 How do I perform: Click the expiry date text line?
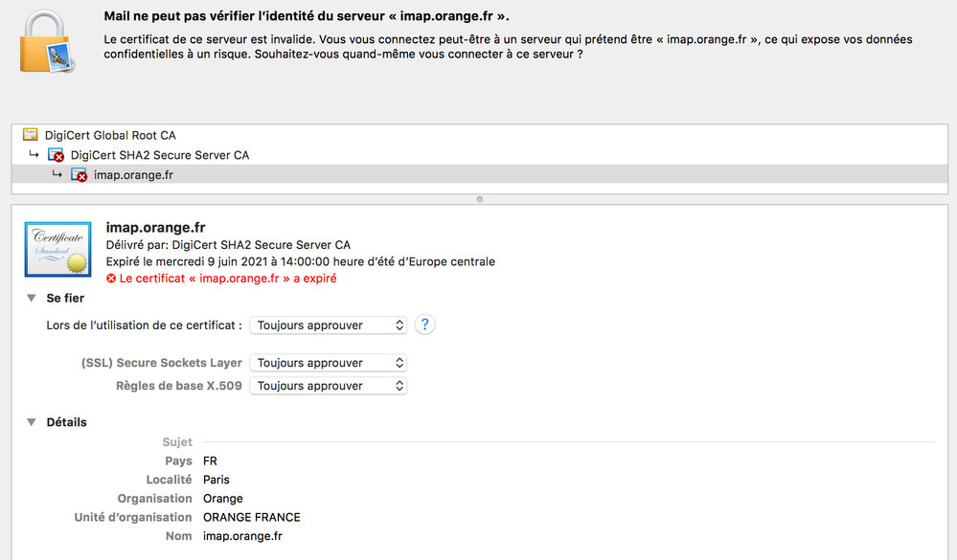pyautogui.click(x=300, y=261)
